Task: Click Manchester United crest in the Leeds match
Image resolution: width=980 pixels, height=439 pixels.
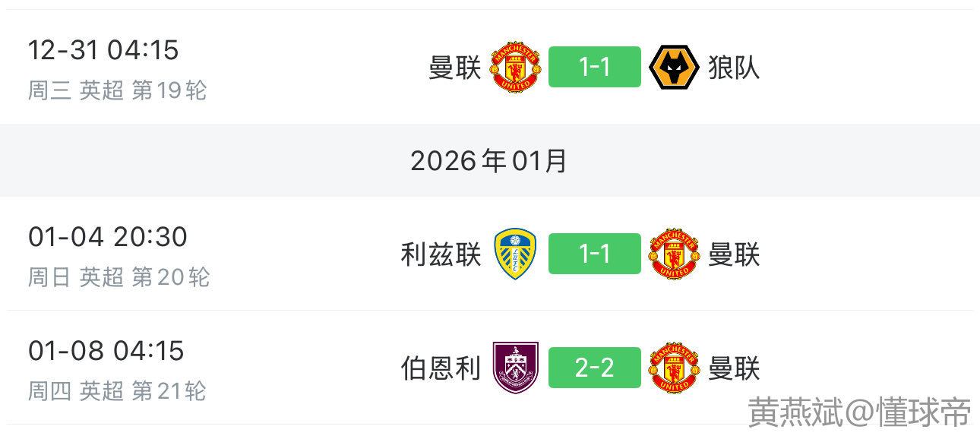Action: [x=674, y=254]
